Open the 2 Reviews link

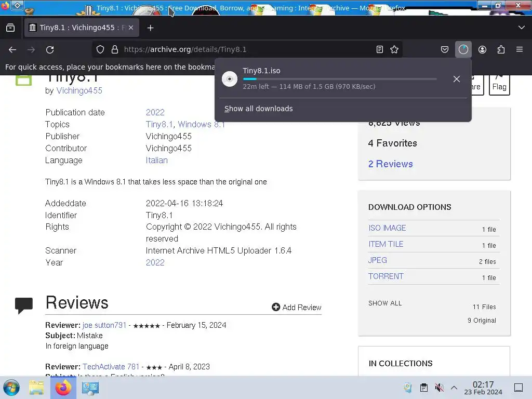391,164
